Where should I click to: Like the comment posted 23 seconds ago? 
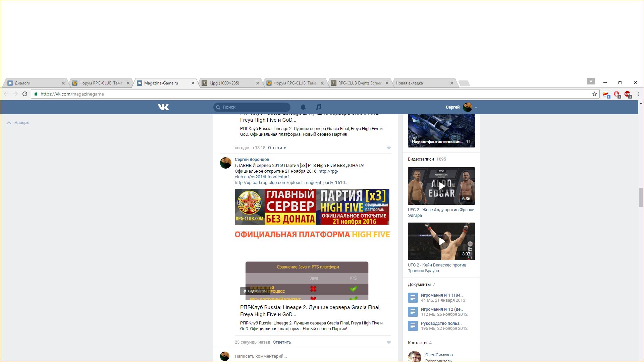389,342
